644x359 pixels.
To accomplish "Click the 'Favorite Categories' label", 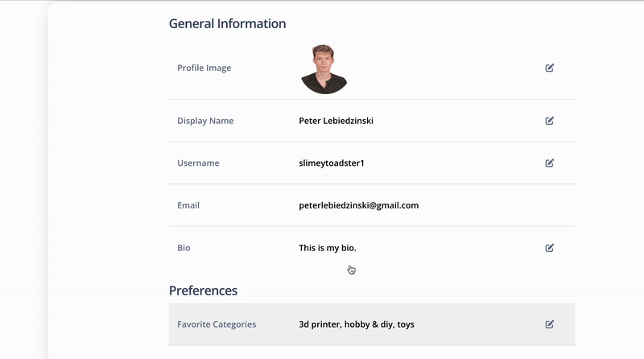I will (x=217, y=324).
